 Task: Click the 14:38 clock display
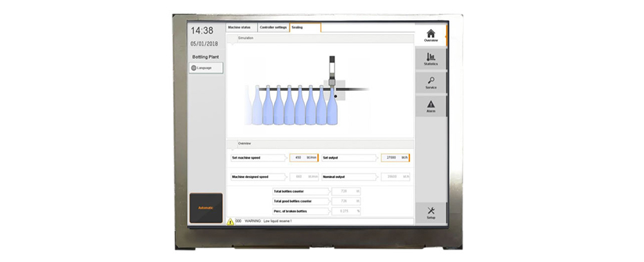[202, 30]
